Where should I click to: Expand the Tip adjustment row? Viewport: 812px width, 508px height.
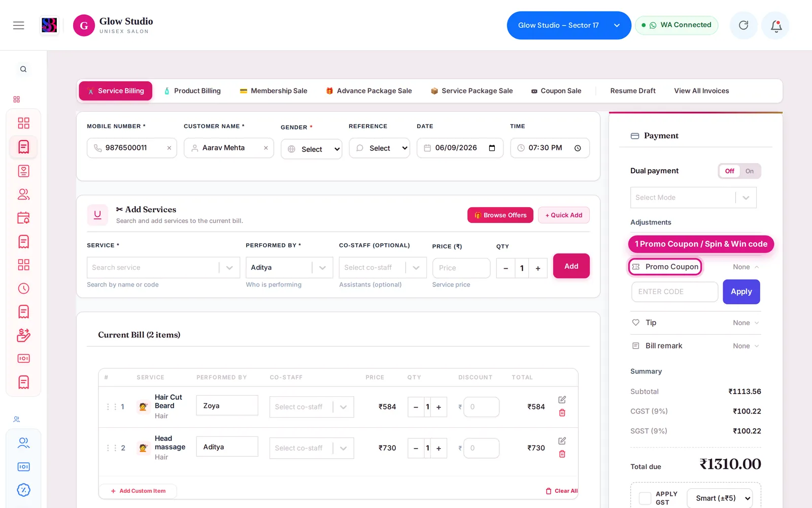(x=695, y=323)
